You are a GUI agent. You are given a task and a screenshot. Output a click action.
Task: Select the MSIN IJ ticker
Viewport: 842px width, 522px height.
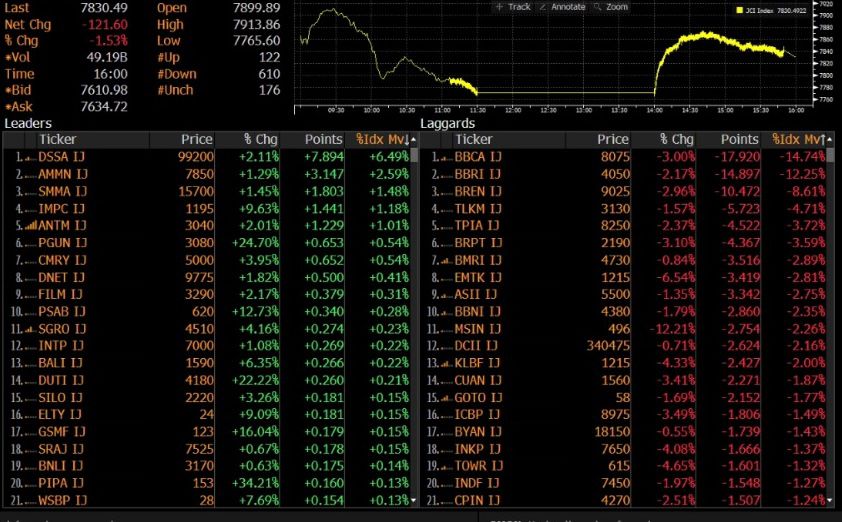477,329
